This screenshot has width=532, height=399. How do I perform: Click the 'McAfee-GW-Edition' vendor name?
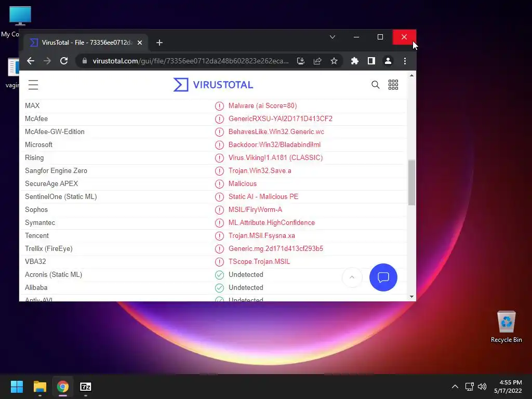(x=55, y=131)
